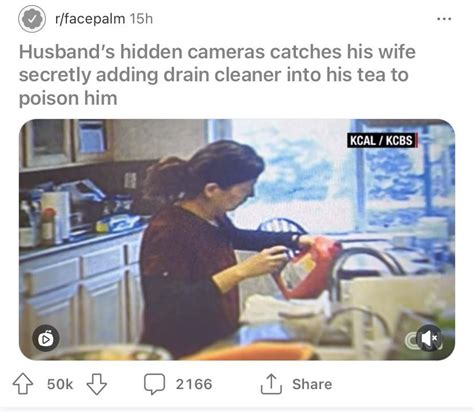Click the video play badge icon
This screenshot has height=412, width=474.
46,339
